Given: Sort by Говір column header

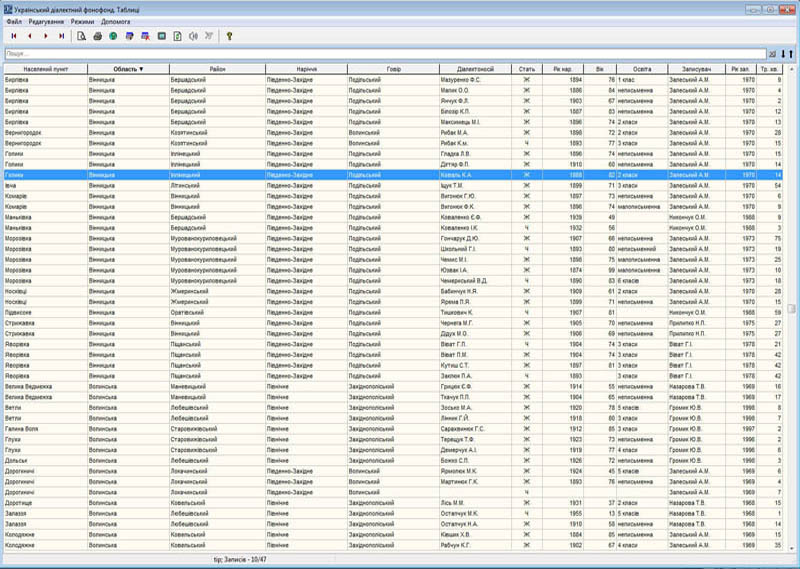Looking at the screenshot, I should [x=393, y=69].
